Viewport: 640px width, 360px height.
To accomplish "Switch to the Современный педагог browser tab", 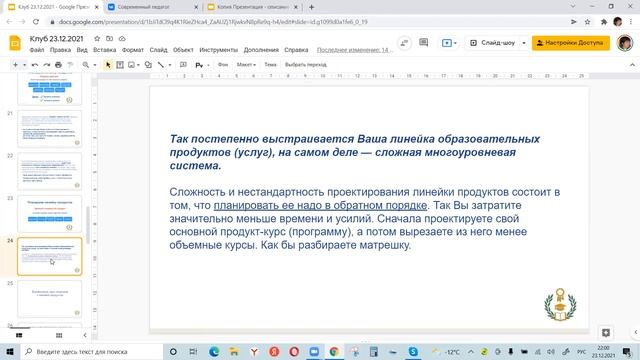I will click(x=153, y=7).
